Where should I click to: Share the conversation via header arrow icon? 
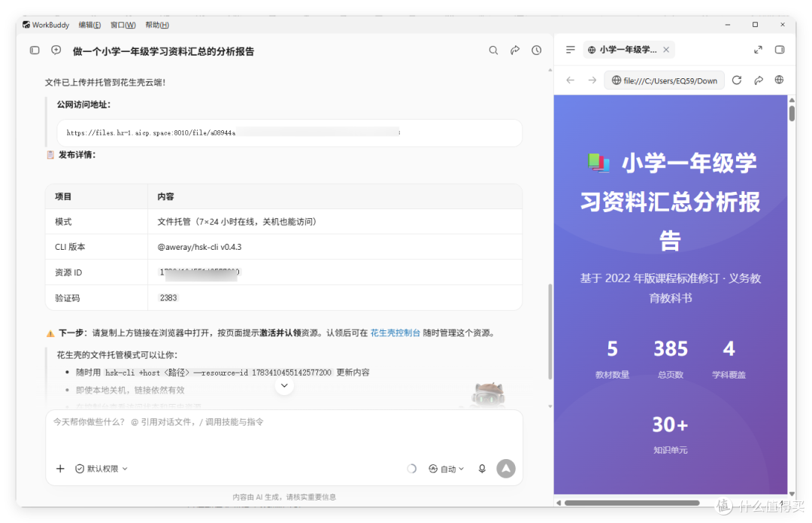click(515, 50)
